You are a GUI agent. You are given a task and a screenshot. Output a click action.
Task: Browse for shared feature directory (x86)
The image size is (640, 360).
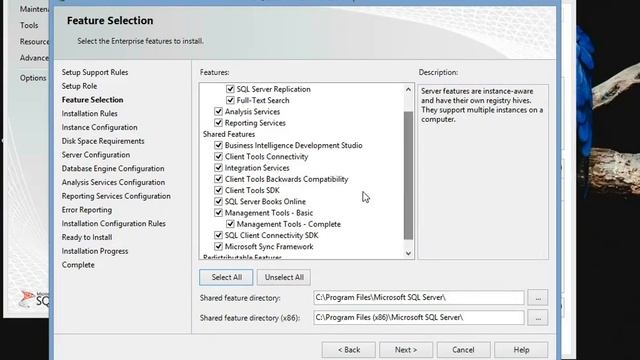(538, 318)
